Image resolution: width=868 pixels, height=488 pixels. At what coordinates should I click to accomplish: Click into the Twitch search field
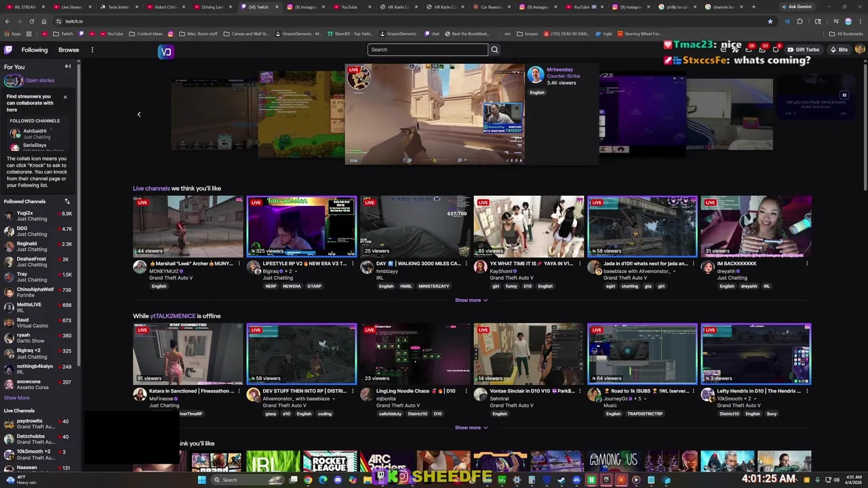tap(427, 49)
